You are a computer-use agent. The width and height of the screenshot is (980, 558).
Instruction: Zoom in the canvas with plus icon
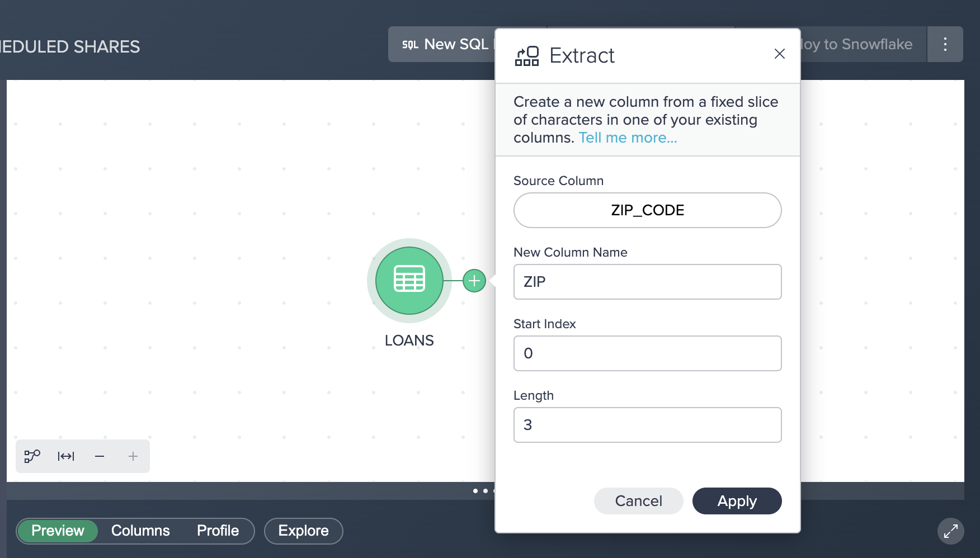[133, 456]
